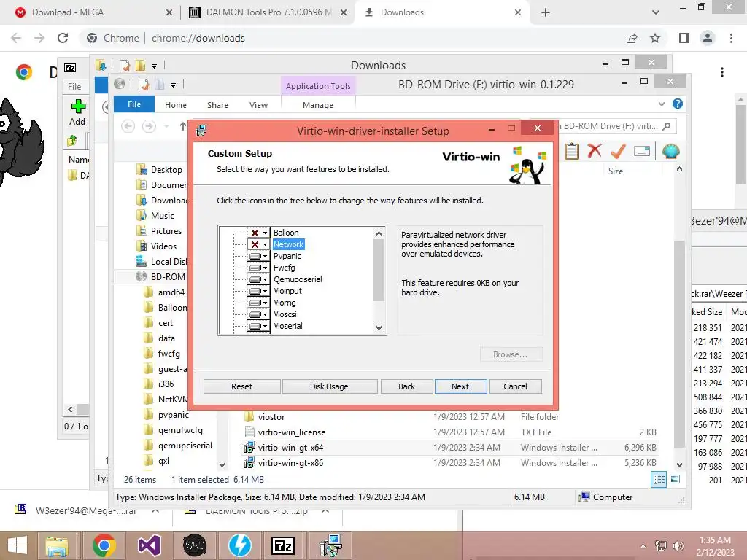Screen dimensions: 747x560
Task: Open 7-Zip from taskbar
Action: [x=283, y=545]
